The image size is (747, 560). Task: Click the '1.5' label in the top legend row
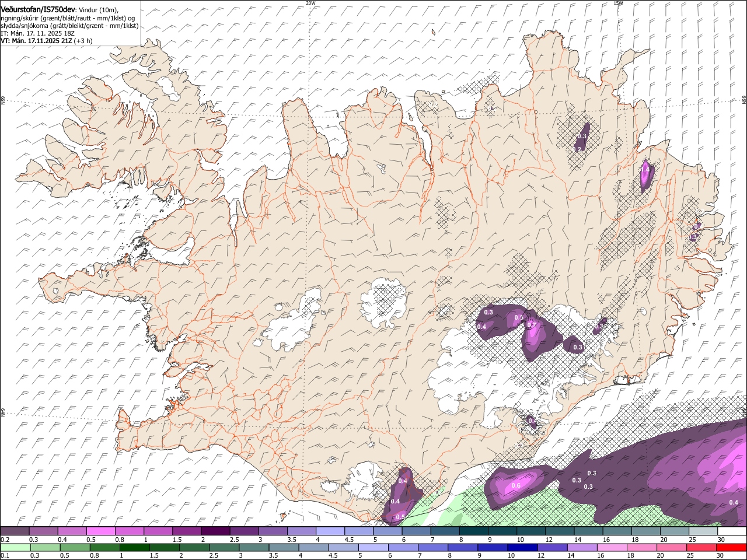pos(177,540)
